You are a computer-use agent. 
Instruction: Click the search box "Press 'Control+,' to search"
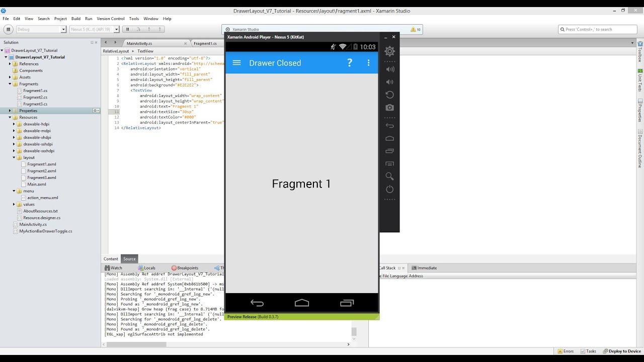point(597,30)
